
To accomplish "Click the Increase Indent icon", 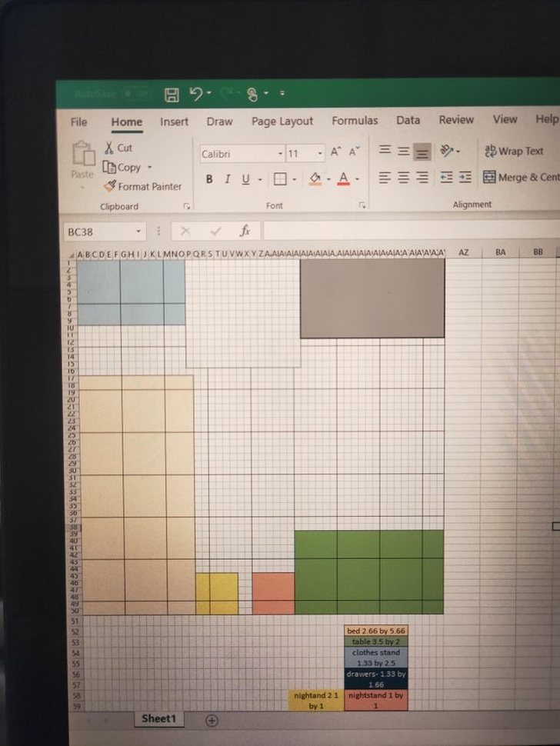I will click(465, 178).
